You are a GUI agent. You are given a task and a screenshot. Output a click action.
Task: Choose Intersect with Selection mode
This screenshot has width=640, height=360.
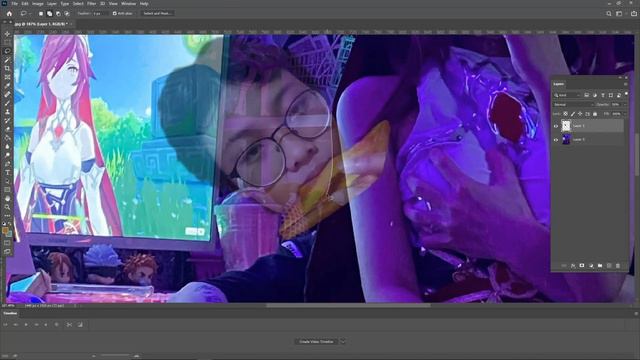click(67, 13)
